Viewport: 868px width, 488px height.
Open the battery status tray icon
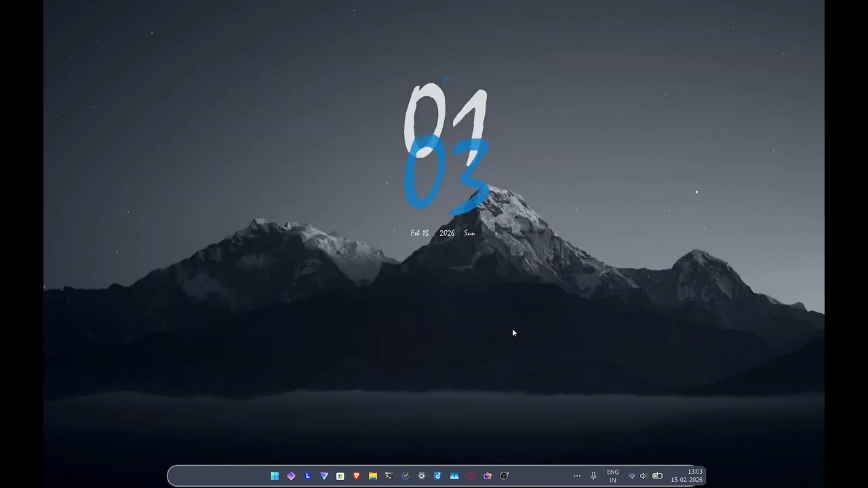pyautogui.click(x=657, y=476)
